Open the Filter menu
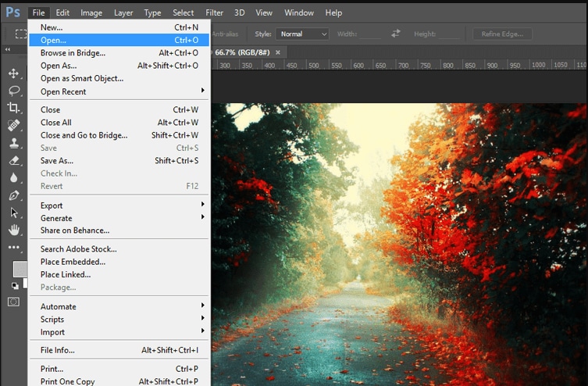588x386 pixels. click(214, 13)
